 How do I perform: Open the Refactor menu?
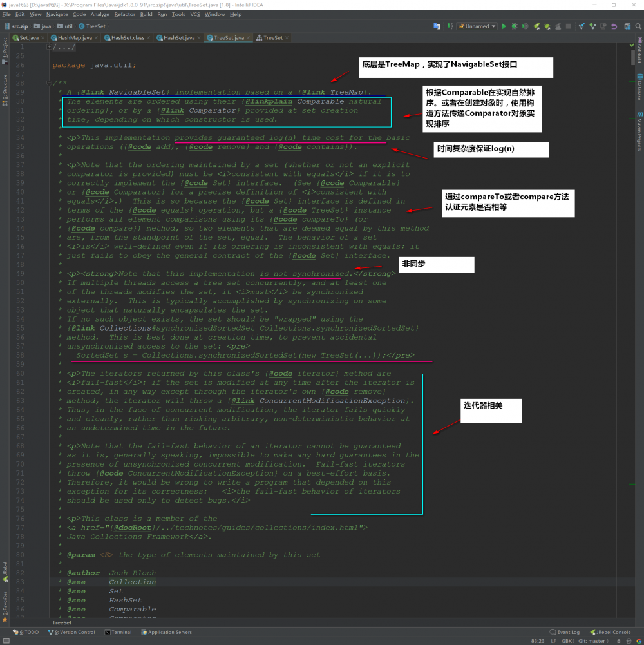click(124, 14)
